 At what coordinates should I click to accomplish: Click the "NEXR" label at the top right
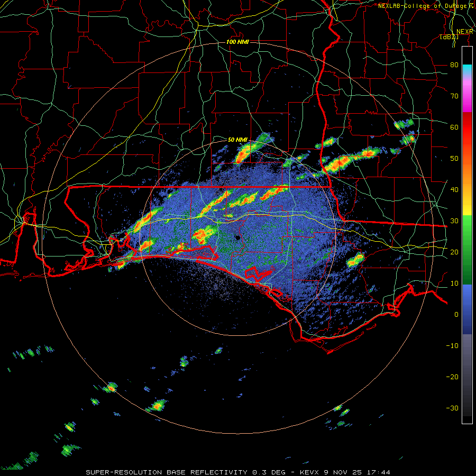465,32
